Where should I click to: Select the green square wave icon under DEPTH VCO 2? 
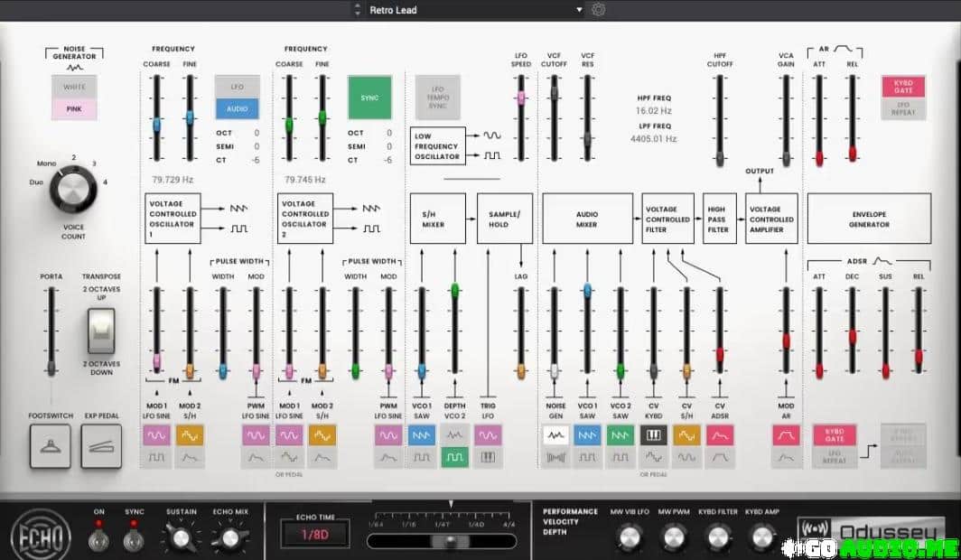454,457
